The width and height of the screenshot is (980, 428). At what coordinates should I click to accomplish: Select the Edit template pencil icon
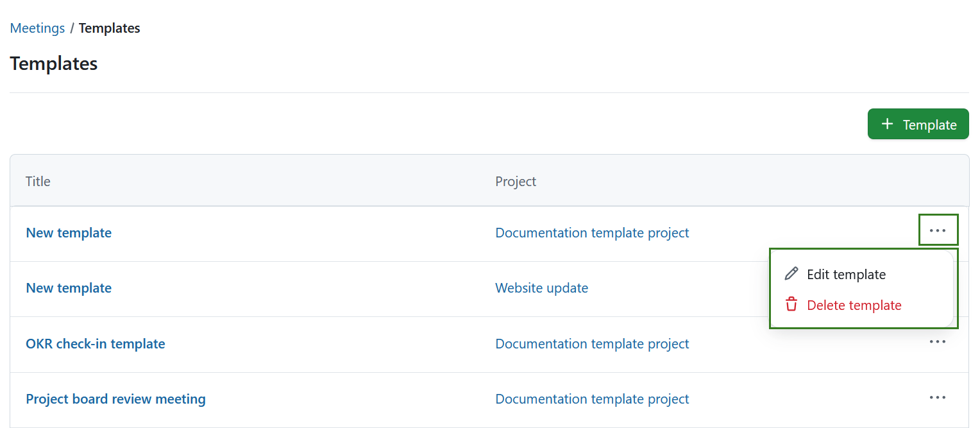pyautogui.click(x=791, y=273)
